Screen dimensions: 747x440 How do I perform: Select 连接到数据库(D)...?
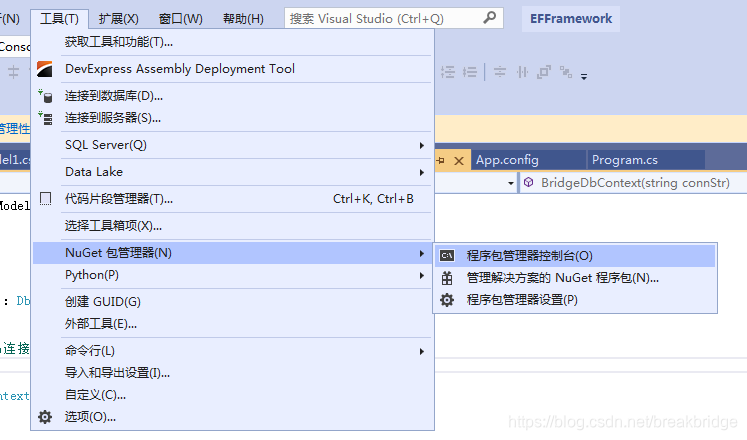tap(233, 96)
